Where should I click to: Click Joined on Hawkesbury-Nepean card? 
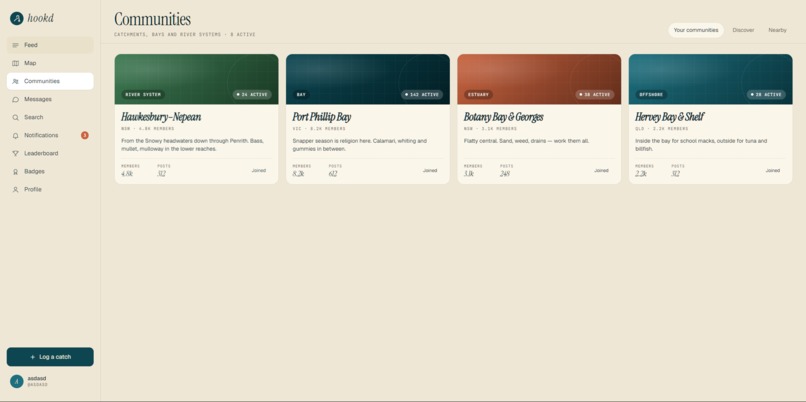(259, 170)
